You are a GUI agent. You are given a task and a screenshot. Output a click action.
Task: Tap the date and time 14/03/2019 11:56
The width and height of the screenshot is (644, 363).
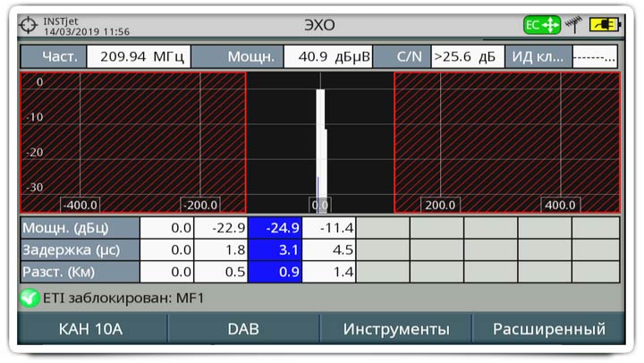[87, 31]
